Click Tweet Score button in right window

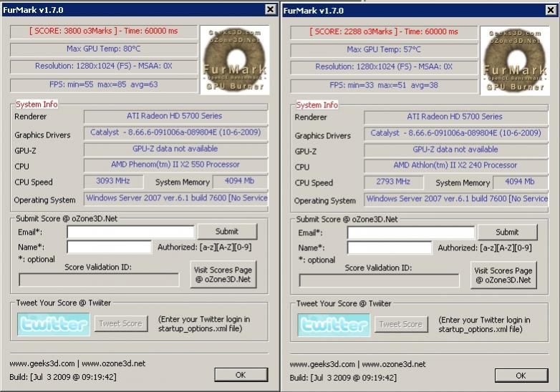coord(401,324)
